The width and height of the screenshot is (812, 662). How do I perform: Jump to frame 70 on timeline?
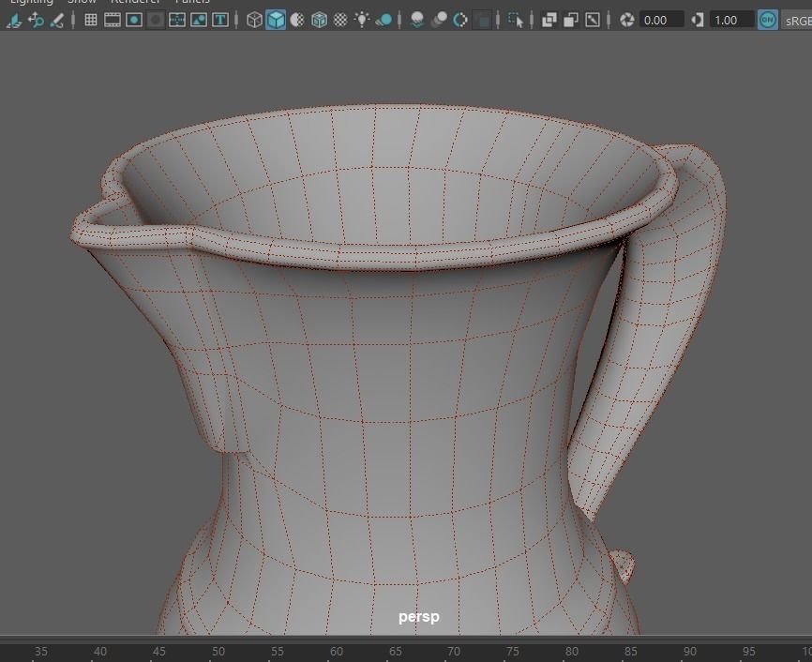454,652
